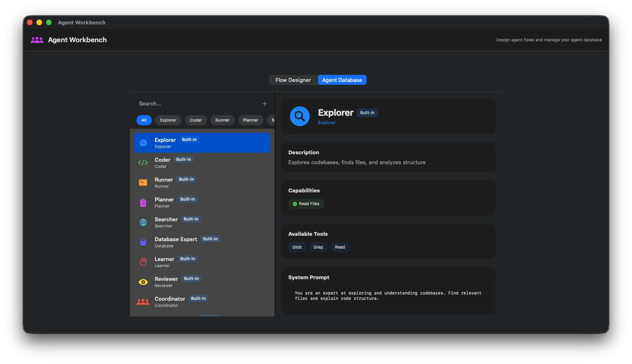Select the Explorer filter chip

point(168,120)
